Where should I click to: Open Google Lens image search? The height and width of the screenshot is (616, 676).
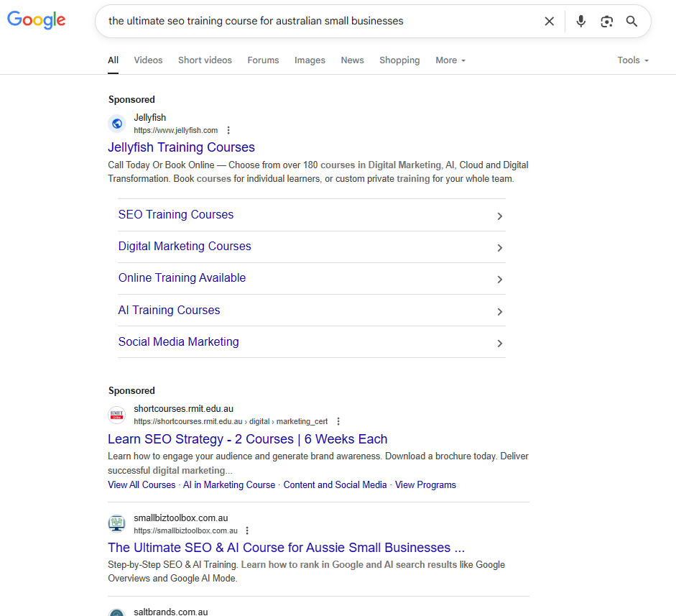[x=607, y=22]
